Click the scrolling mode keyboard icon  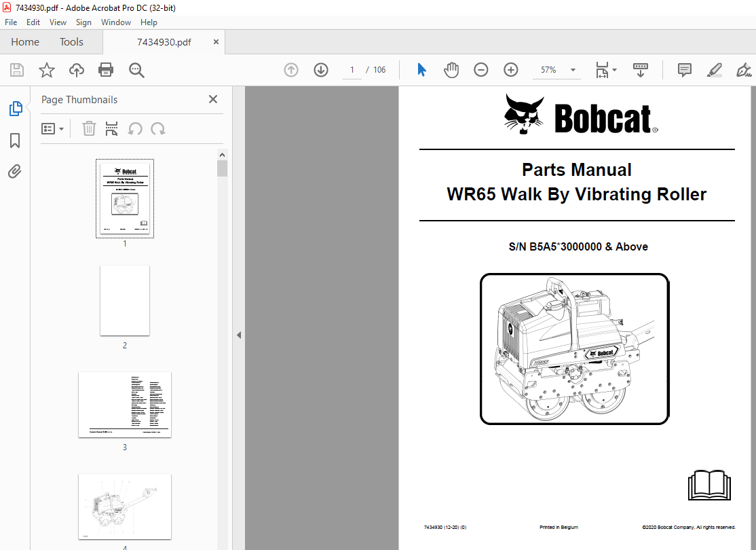click(x=640, y=70)
